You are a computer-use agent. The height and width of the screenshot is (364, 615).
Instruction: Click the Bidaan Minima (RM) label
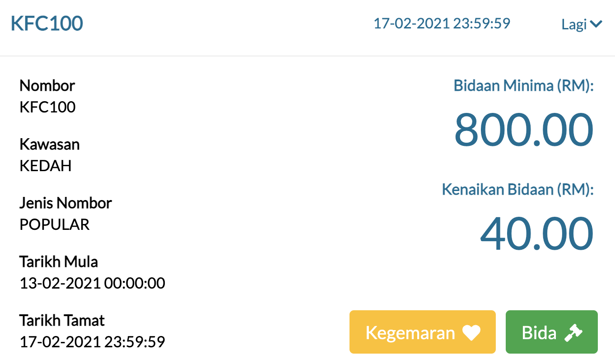point(523,85)
